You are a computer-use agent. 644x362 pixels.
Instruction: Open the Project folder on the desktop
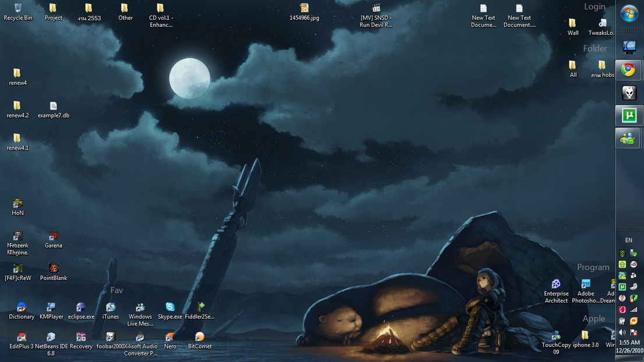click(x=54, y=12)
